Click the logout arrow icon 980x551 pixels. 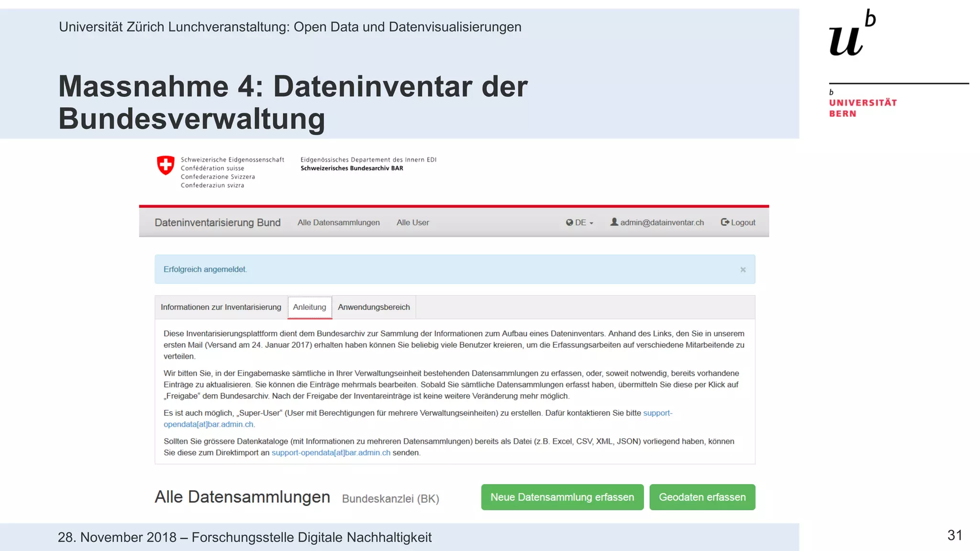(725, 222)
